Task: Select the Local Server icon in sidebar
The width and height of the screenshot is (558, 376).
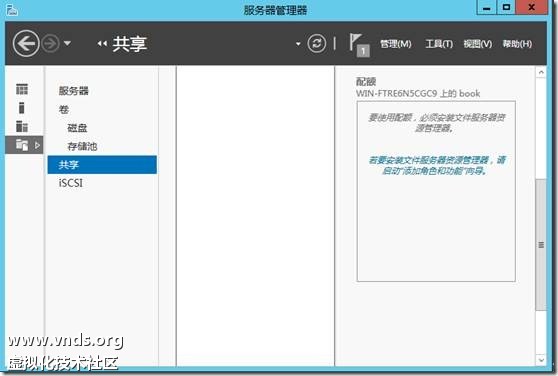Action: click(x=22, y=107)
